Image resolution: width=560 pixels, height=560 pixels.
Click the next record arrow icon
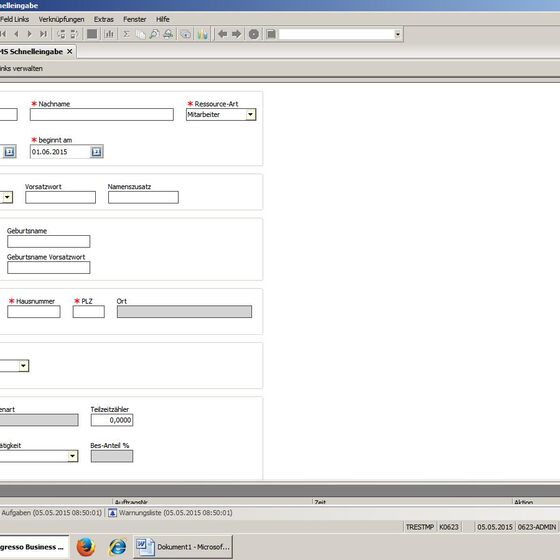30,34
